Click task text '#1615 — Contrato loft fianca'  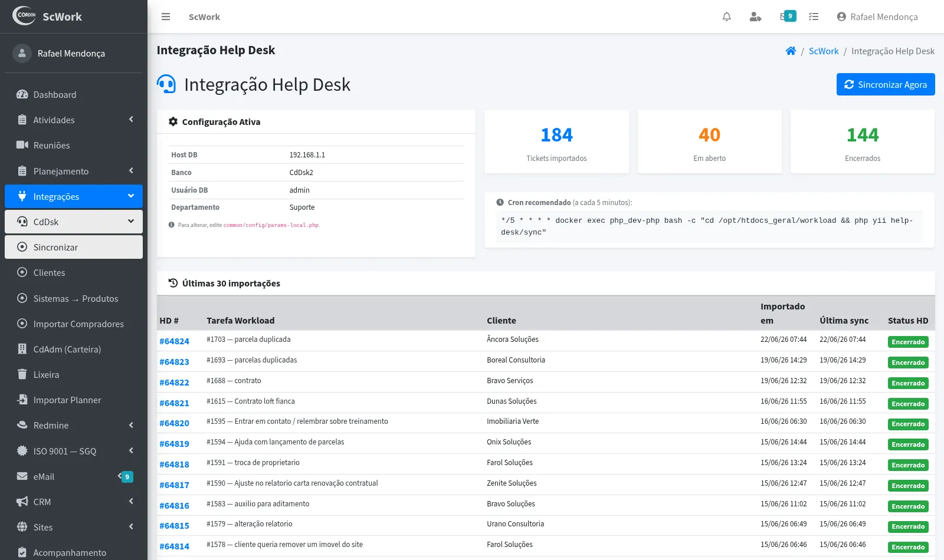point(251,401)
